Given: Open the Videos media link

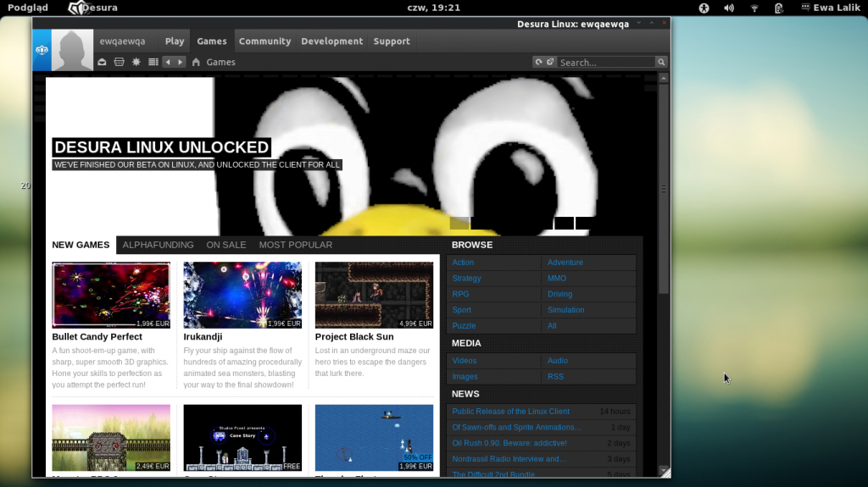Looking at the screenshot, I should [464, 361].
